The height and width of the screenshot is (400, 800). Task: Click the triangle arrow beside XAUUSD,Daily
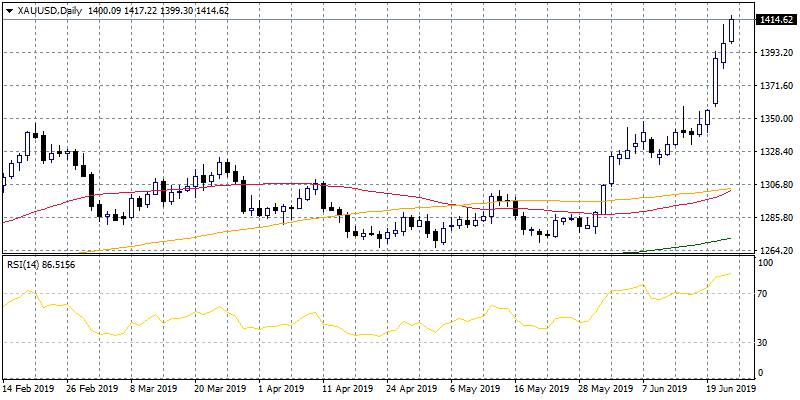(x=9, y=11)
